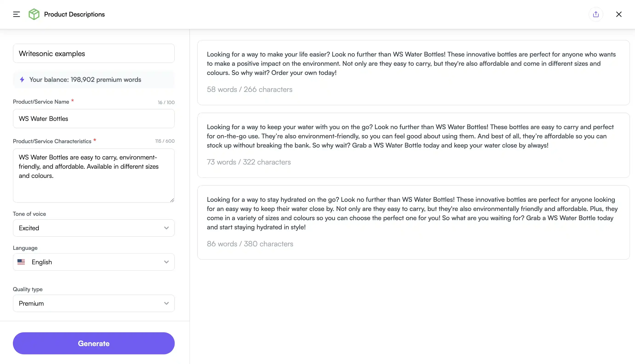Image resolution: width=635 pixels, height=364 pixels.
Task: Click the Product Descriptions cube icon
Action: pyautogui.click(x=34, y=14)
